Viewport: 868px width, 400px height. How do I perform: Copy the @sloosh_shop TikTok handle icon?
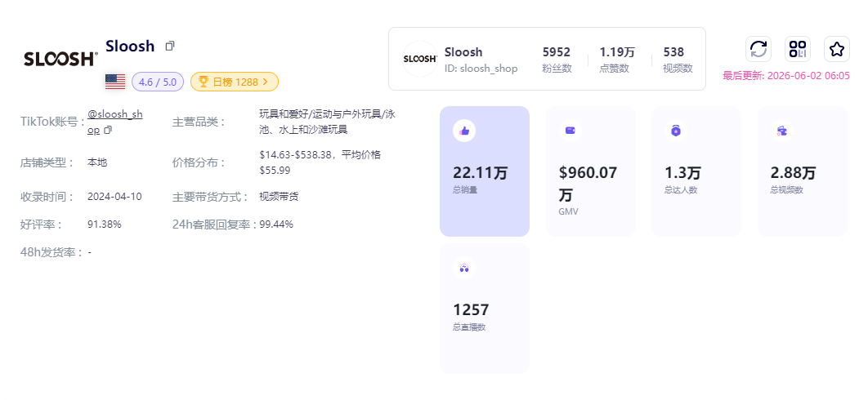pos(108,130)
